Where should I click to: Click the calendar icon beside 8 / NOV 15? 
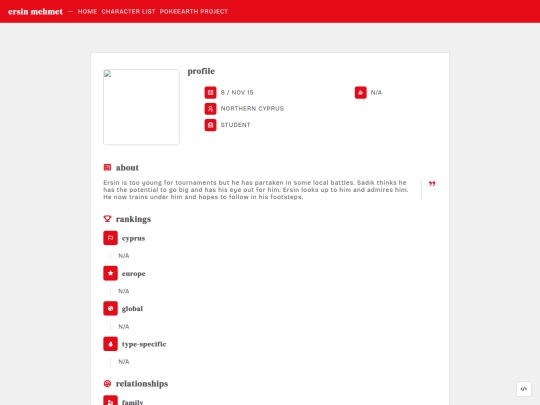click(210, 92)
